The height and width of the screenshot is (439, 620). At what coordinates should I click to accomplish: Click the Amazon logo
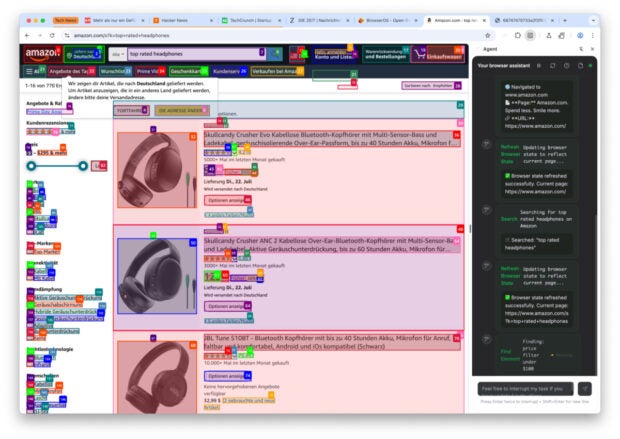(41, 54)
